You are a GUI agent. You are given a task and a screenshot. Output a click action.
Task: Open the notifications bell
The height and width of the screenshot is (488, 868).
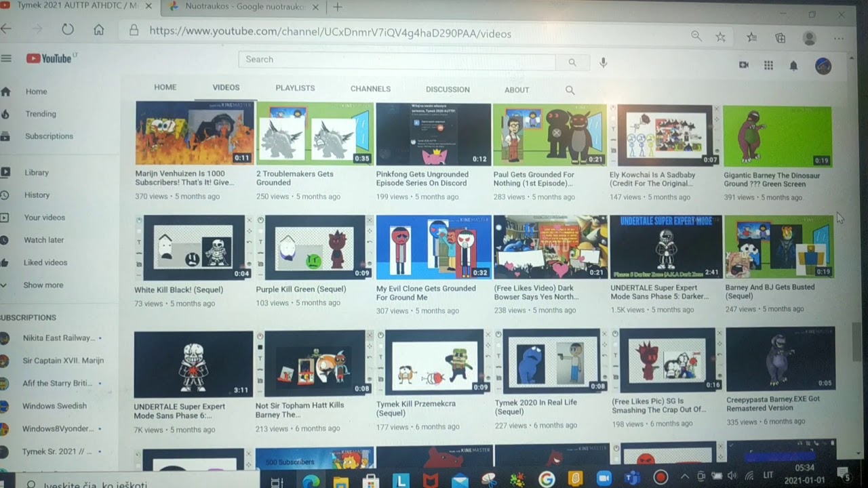(x=793, y=66)
